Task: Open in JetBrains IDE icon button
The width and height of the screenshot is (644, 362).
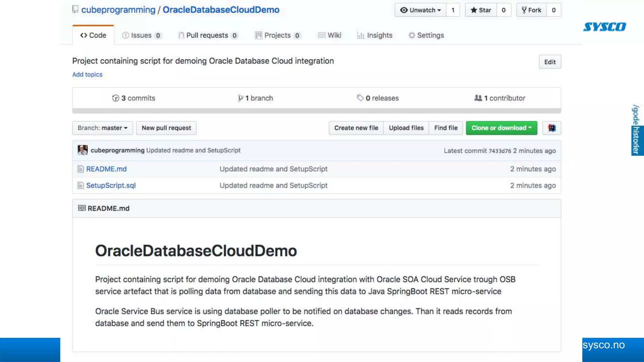Action: (552, 128)
